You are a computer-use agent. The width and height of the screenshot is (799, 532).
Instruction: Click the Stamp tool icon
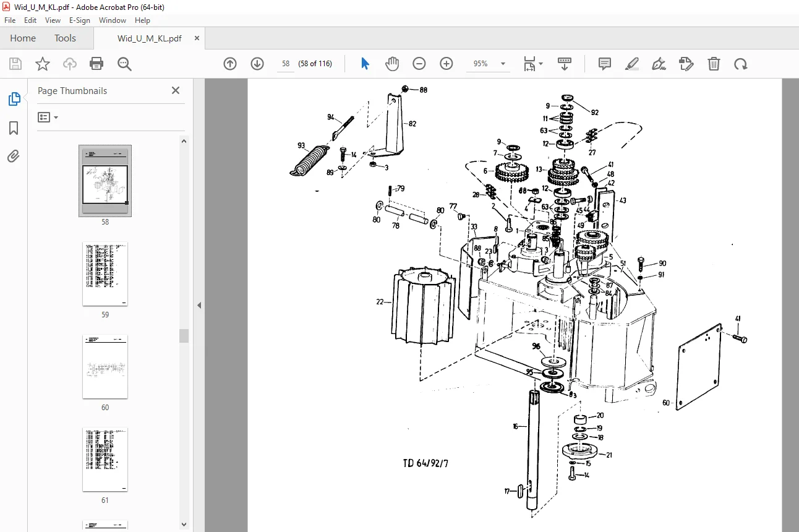coord(686,64)
